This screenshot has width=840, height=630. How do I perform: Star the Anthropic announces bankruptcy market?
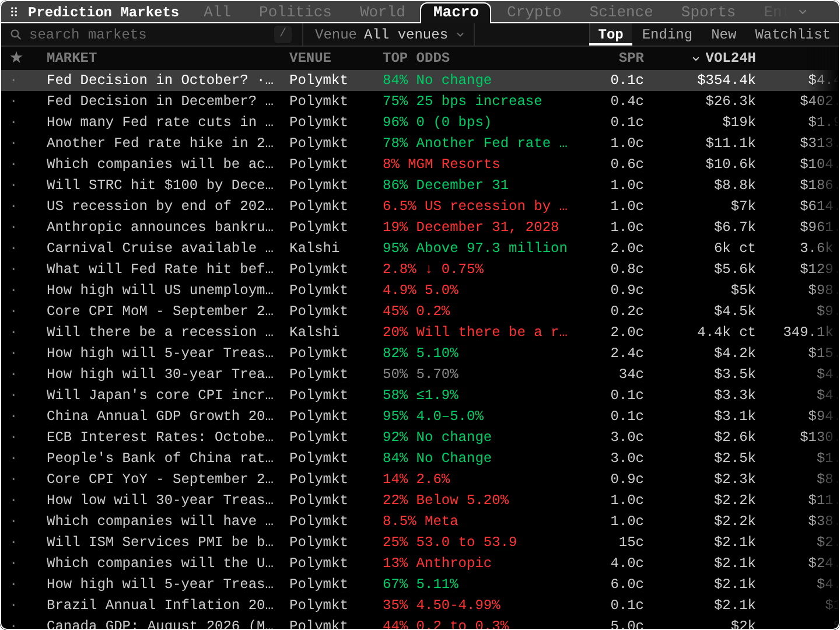click(x=14, y=227)
